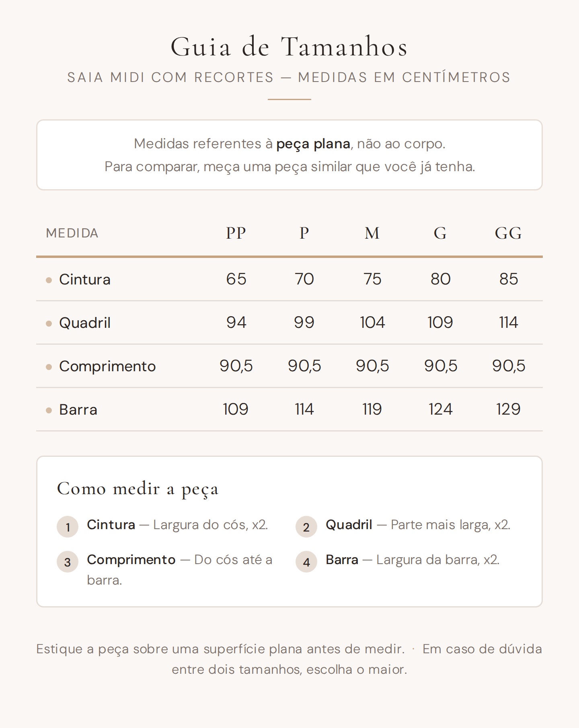The image size is (579, 728).
Task: Click the bullet dot before Quadril row
Action: [49, 323]
